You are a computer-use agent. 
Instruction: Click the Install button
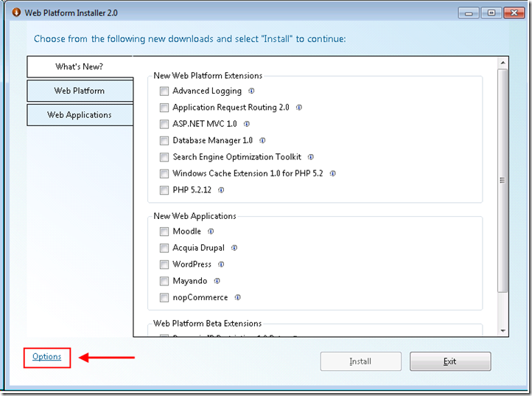click(x=360, y=361)
